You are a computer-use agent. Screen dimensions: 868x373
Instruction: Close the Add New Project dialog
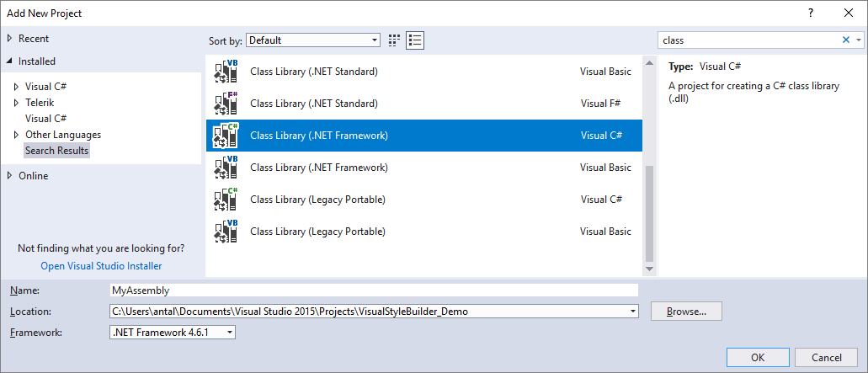(x=848, y=12)
